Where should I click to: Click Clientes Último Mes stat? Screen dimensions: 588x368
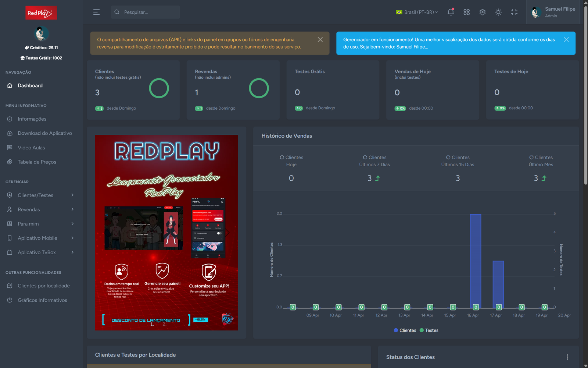(541, 169)
